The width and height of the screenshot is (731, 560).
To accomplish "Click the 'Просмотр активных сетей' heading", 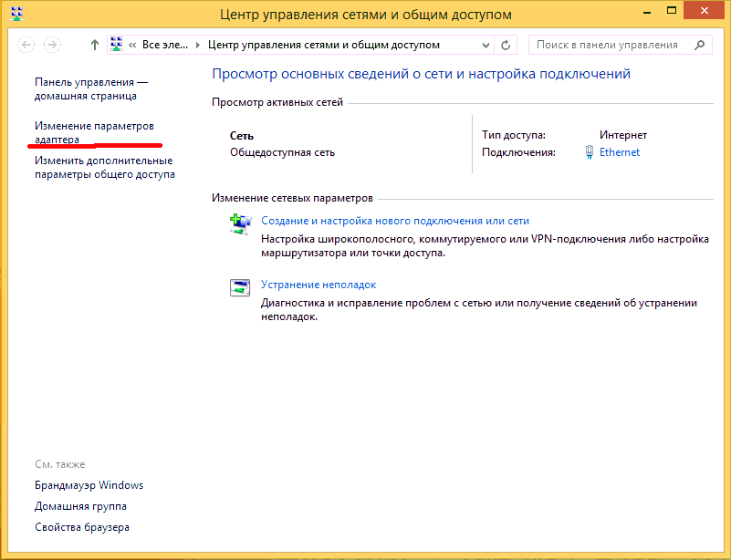I will coord(277,102).
